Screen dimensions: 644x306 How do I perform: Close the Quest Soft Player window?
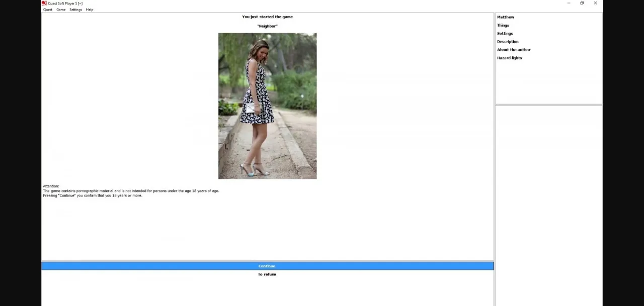pos(595,3)
